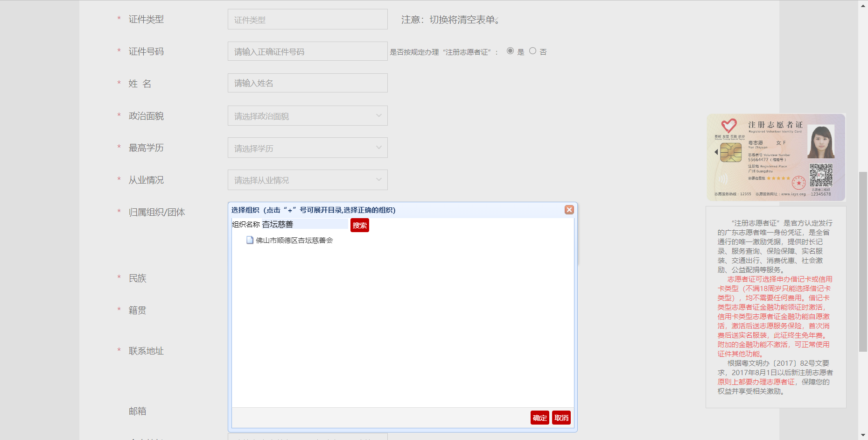868x440 pixels.
Task: Click the volunteer card sample image
Action: (776, 157)
